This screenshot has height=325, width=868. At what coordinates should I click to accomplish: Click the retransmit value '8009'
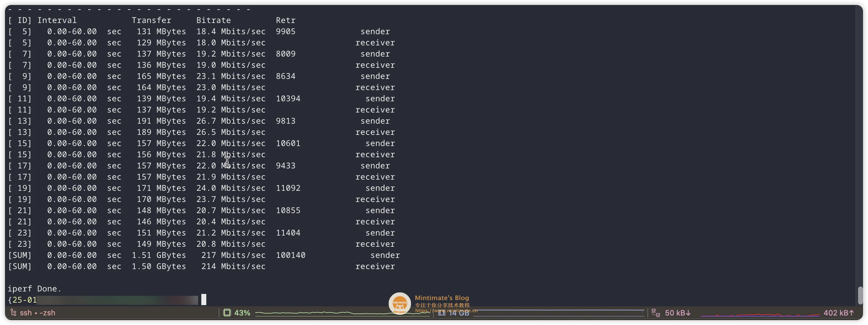click(286, 54)
